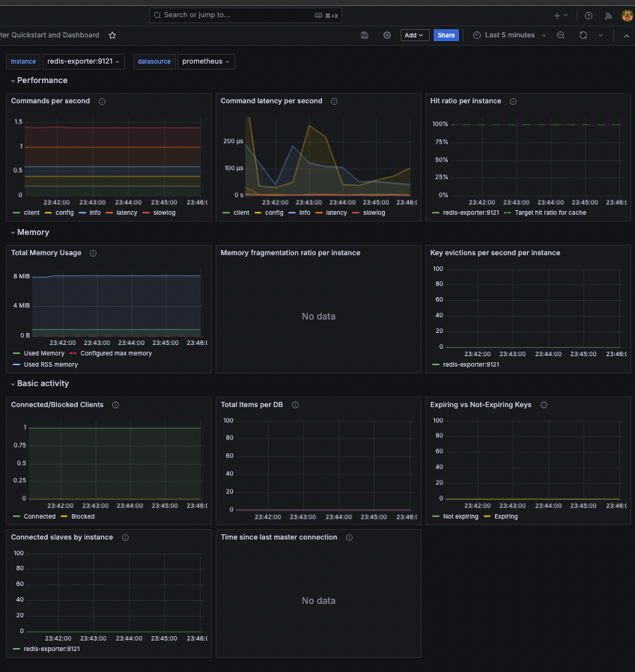Toggle latency series in Command latency legend
The height and width of the screenshot is (672, 635).
(x=336, y=213)
